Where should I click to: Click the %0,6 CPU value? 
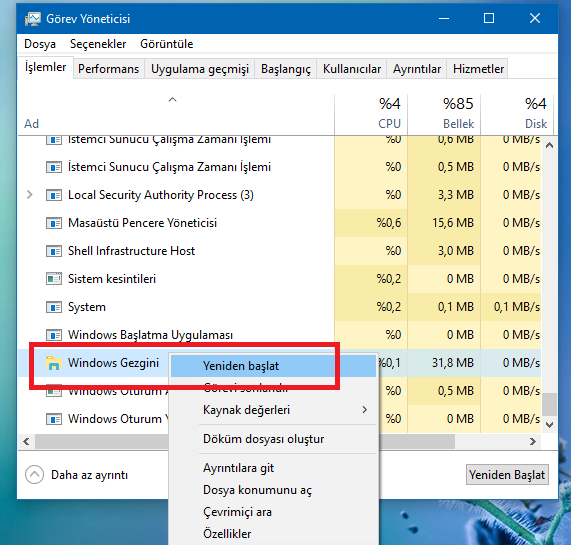click(x=389, y=223)
